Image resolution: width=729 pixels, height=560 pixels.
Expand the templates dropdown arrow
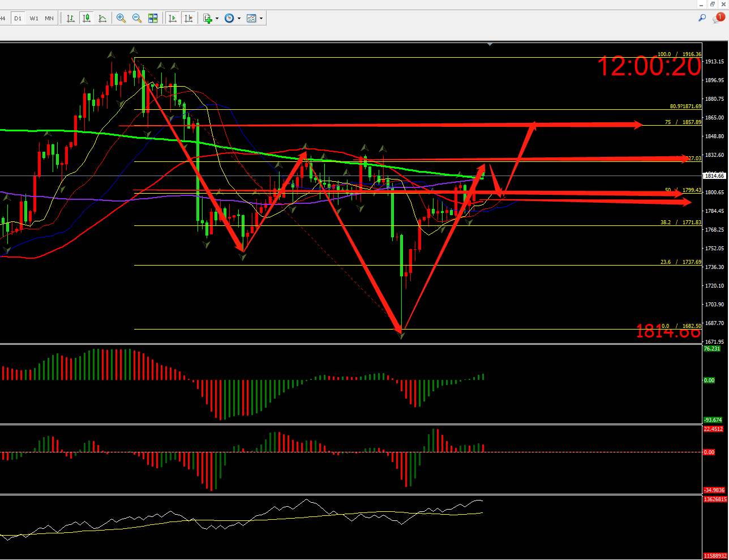[x=261, y=18]
